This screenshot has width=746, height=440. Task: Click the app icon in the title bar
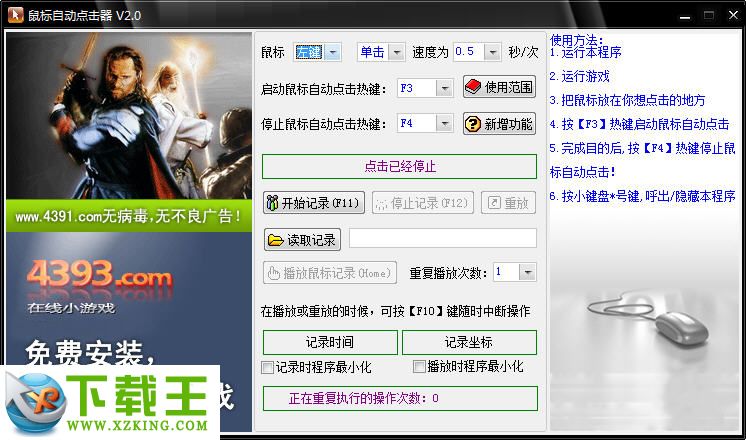click(x=15, y=15)
